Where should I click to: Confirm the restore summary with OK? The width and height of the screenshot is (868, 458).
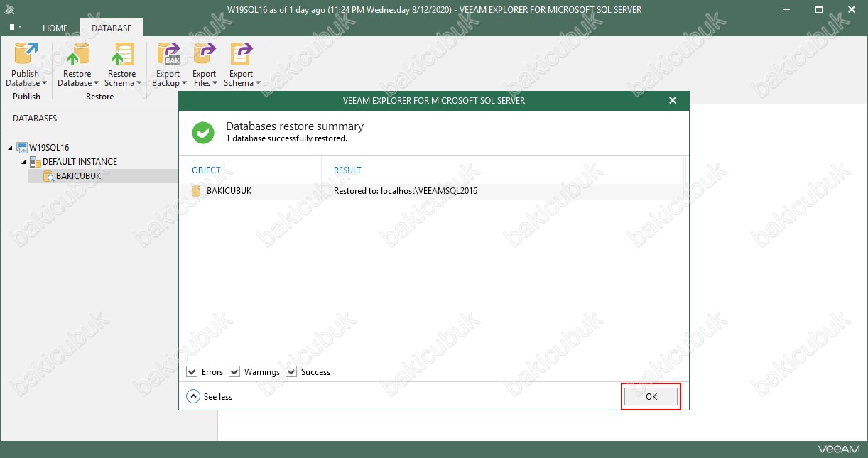[x=651, y=397]
